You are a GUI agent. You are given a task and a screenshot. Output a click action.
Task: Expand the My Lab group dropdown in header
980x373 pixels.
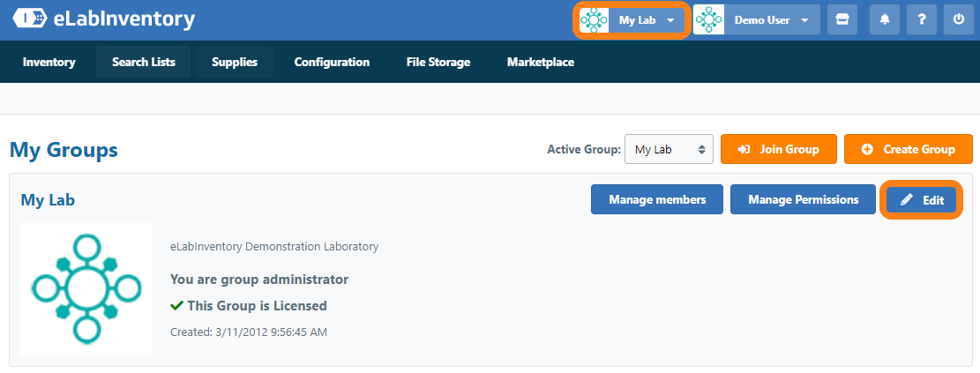click(x=670, y=20)
